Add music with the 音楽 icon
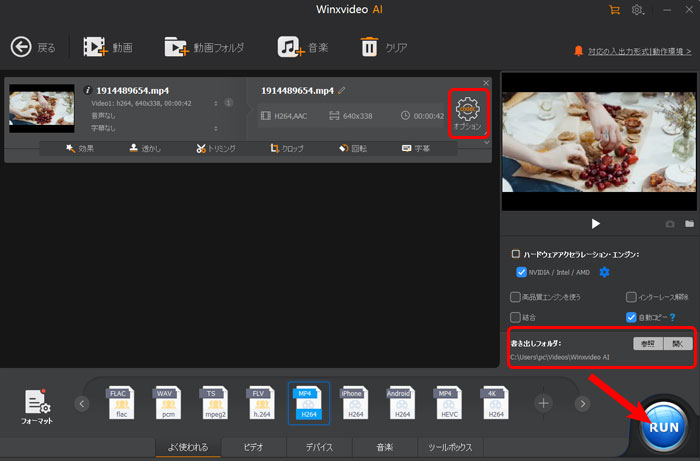 291,47
